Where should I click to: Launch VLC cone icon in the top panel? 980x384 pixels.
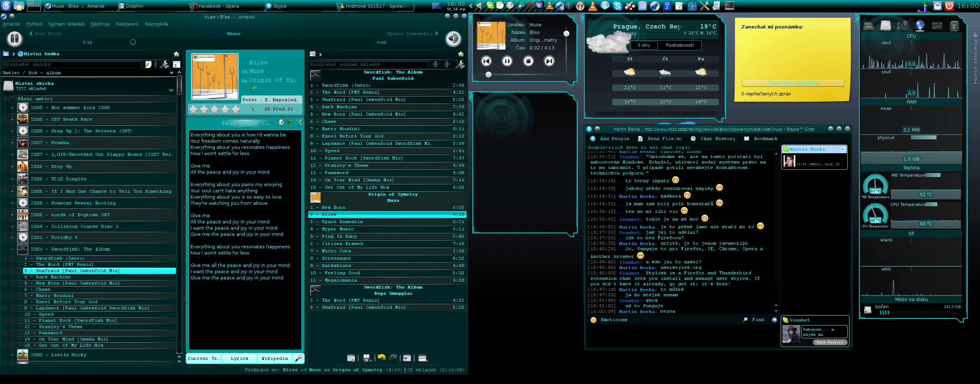pos(593,6)
